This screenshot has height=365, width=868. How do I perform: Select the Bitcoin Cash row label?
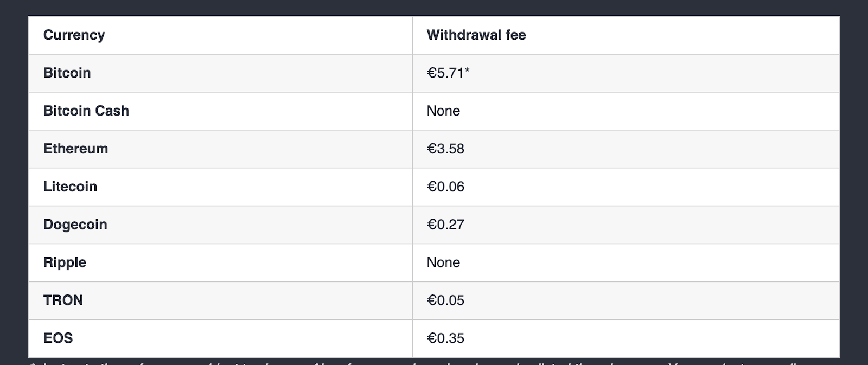tap(86, 111)
